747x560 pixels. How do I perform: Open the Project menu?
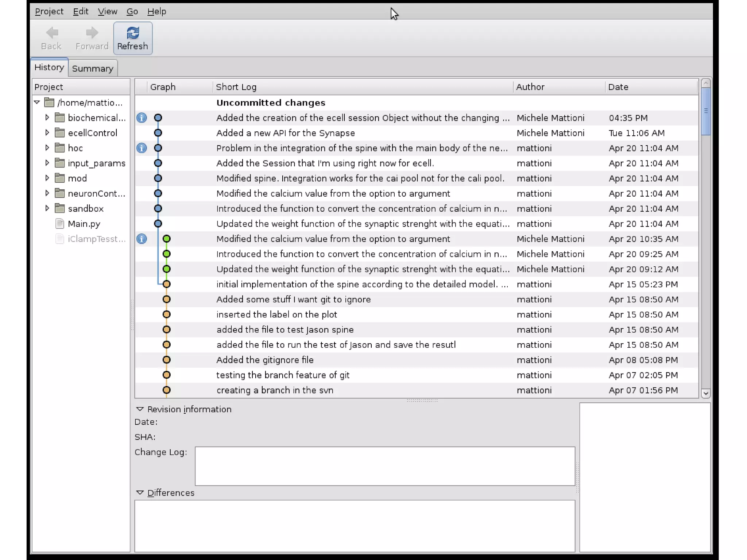[x=49, y=11]
